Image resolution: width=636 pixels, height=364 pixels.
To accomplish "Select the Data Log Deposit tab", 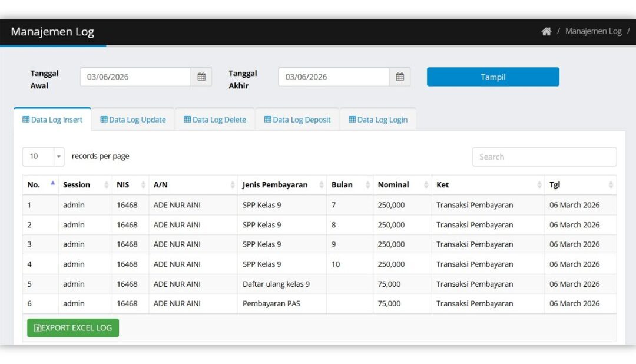I will 297,120.
